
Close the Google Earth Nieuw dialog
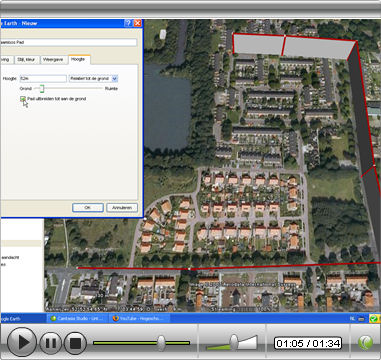[x=137, y=23]
